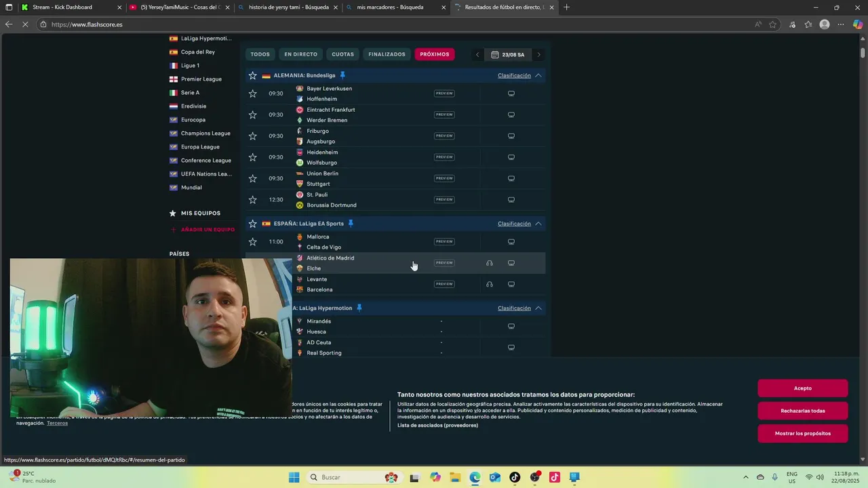868x488 pixels.
Task: Unpin Bundesliga with the pin icon
Action: pos(342,75)
